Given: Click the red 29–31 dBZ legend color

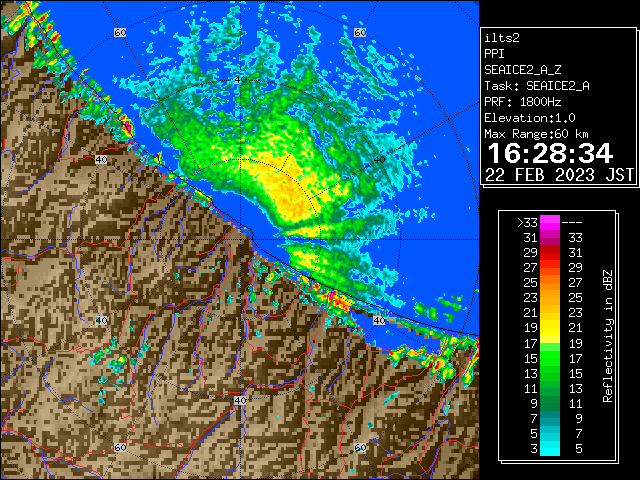Looking at the screenshot, I should pyautogui.click(x=550, y=253).
